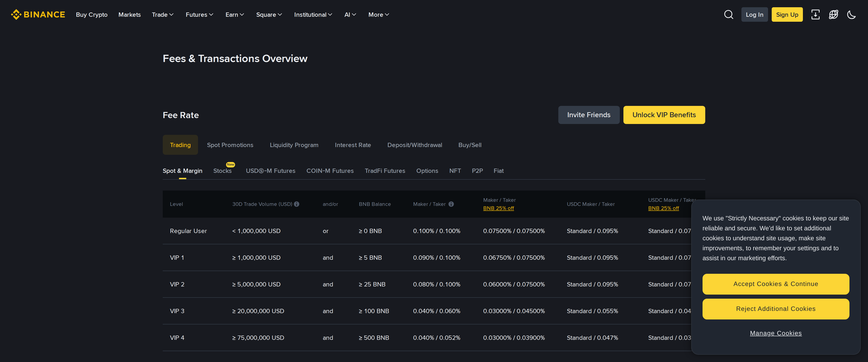Expand the Earn dropdown menu
This screenshot has width=868, height=362.
click(235, 14)
